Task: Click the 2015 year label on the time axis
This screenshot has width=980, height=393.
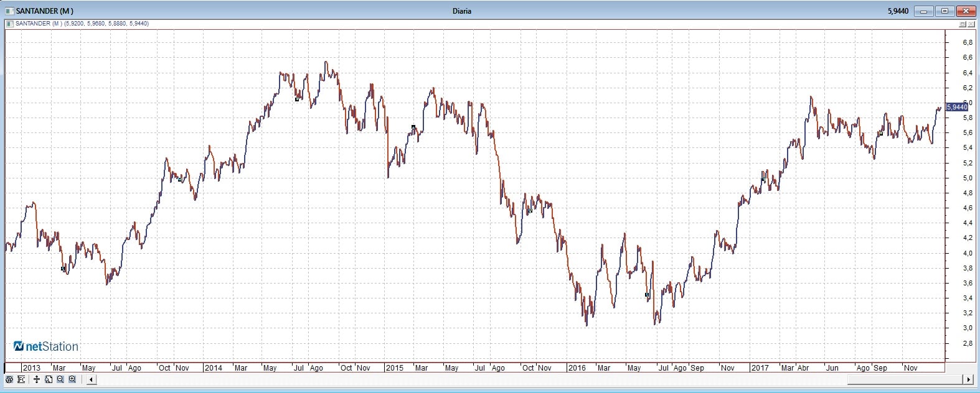Action: (x=395, y=368)
